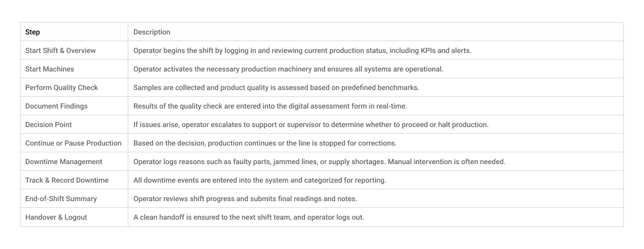Select Track & Record Downtime cell

click(66, 180)
